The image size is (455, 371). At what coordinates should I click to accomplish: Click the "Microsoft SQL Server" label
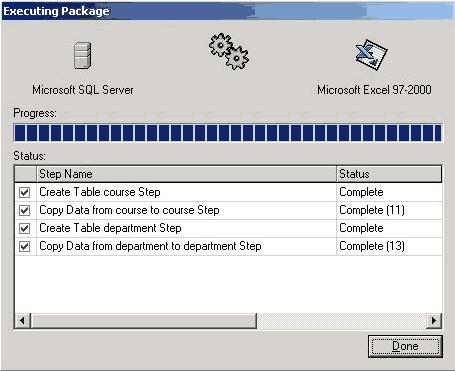coord(83,90)
